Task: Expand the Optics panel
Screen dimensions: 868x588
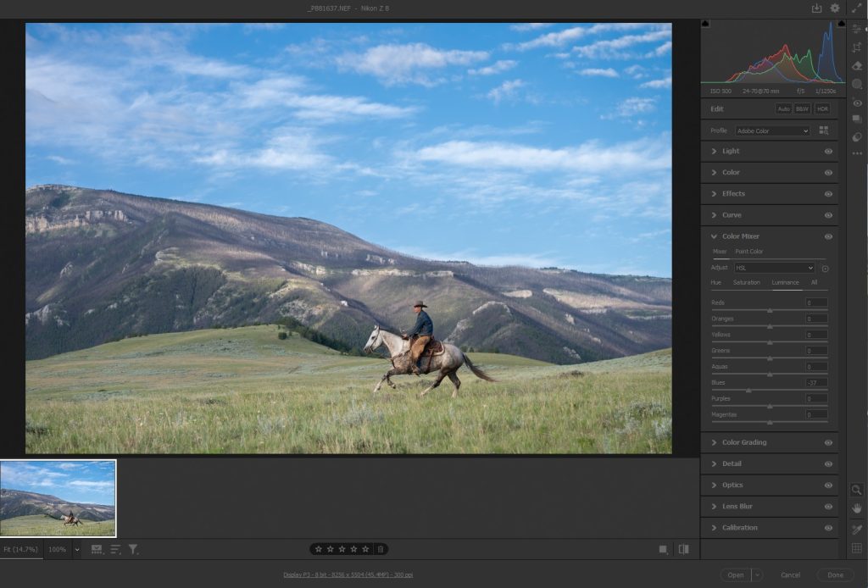Action: pos(714,485)
